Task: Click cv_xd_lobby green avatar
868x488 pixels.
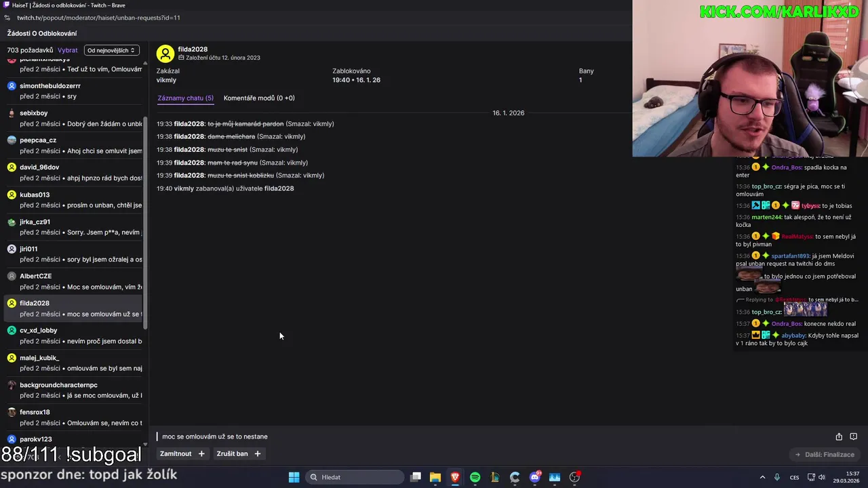Action: coord(12,330)
